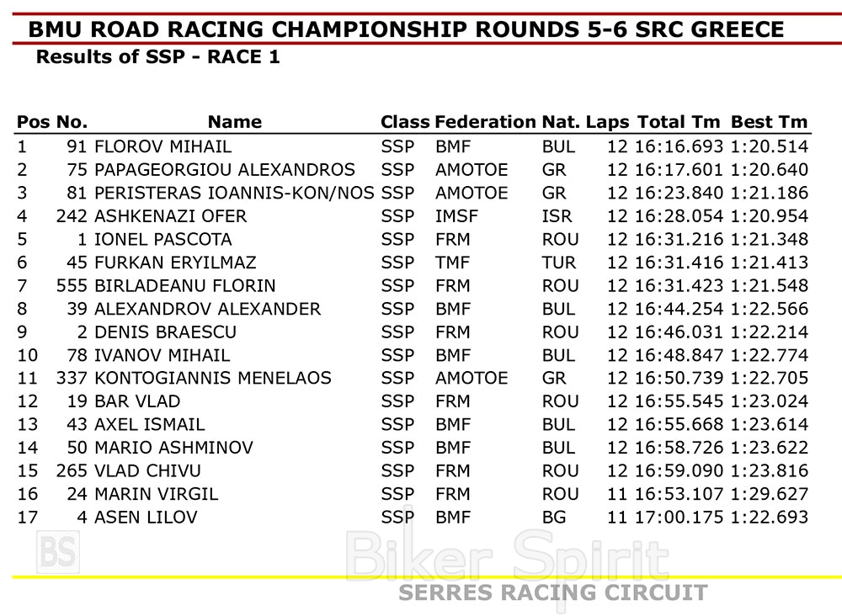The height and width of the screenshot is (616, 842).
Task: Click the Name column header
Action: point(235,122)
